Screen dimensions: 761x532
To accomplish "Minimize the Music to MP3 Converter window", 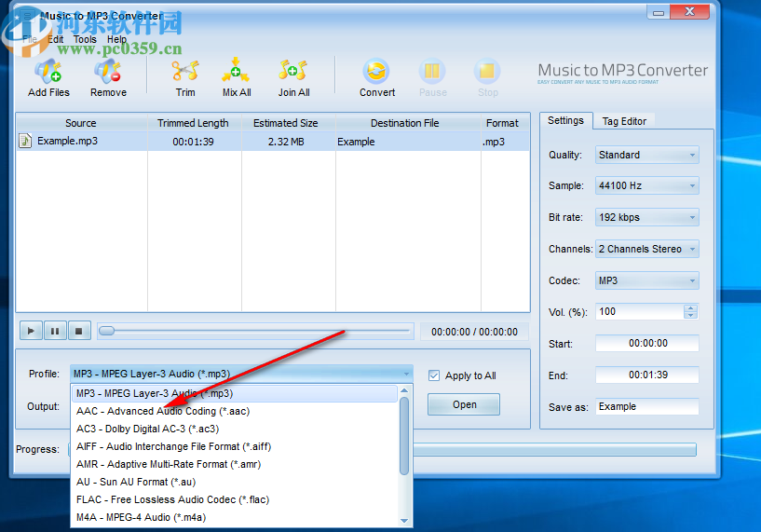I will [659, 12].
